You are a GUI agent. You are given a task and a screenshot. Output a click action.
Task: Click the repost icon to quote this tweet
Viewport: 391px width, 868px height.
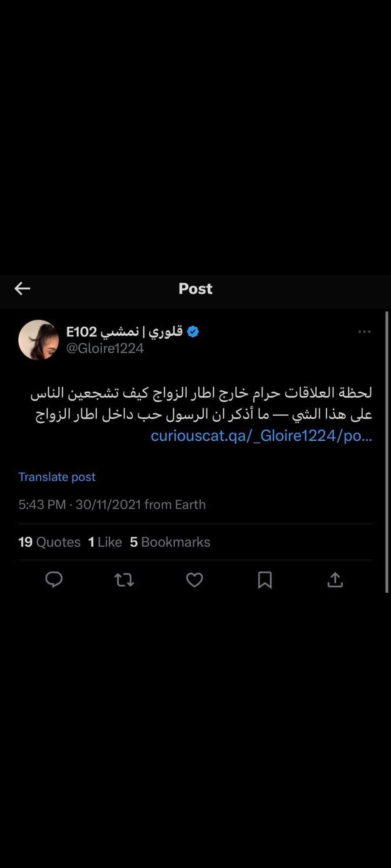(124, 580)
